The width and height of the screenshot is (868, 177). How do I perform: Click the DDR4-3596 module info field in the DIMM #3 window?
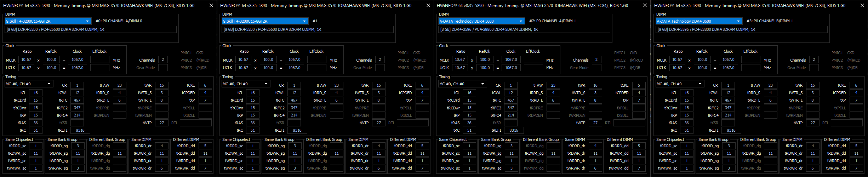pos(742,29)
